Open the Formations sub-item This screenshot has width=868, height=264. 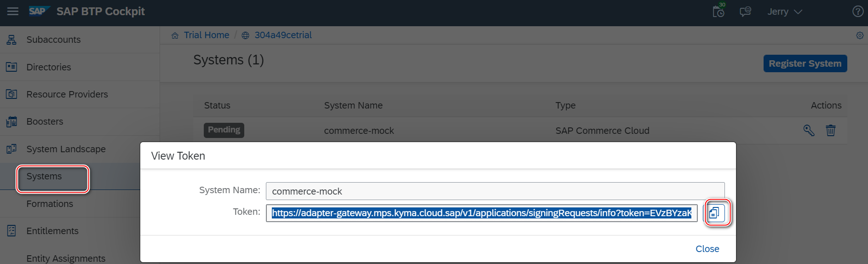click(50, 204)
